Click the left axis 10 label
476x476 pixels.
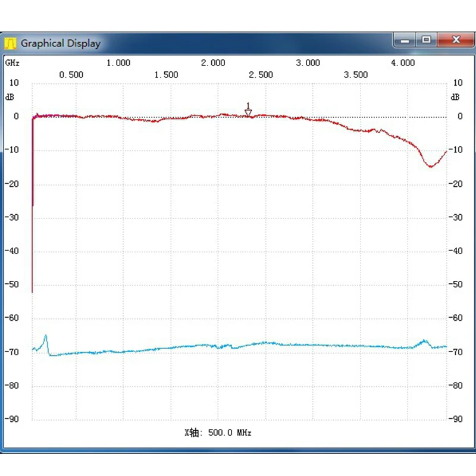[x=14, y=83]
